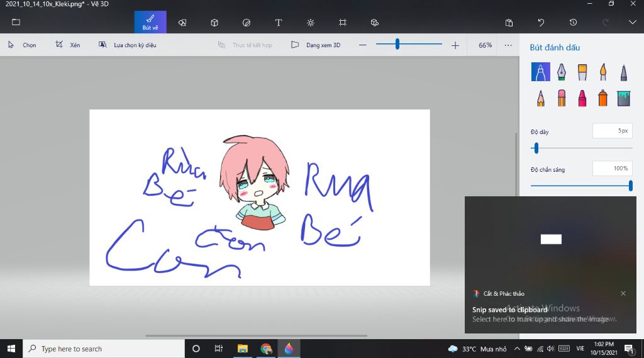This screenshot has width=644, height=358.
Task: Select the Watercolor brush
Action: pyautogui.click(x=603, y=72)
